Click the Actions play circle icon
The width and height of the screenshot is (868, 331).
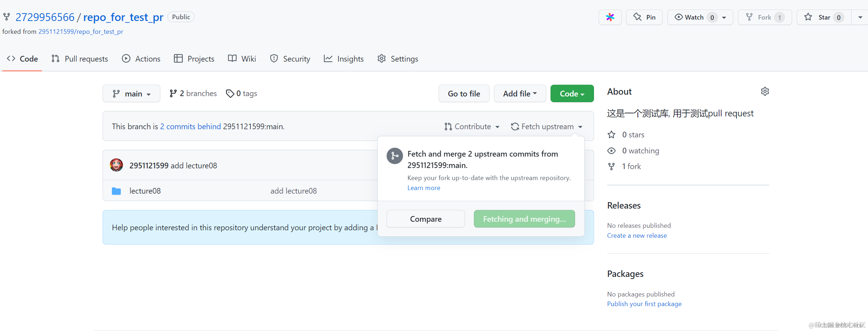126,58
